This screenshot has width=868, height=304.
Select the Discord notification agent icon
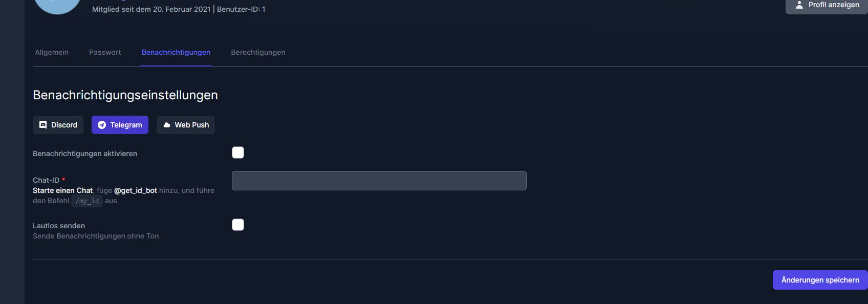pyautogui.click(x=43, y=125)
